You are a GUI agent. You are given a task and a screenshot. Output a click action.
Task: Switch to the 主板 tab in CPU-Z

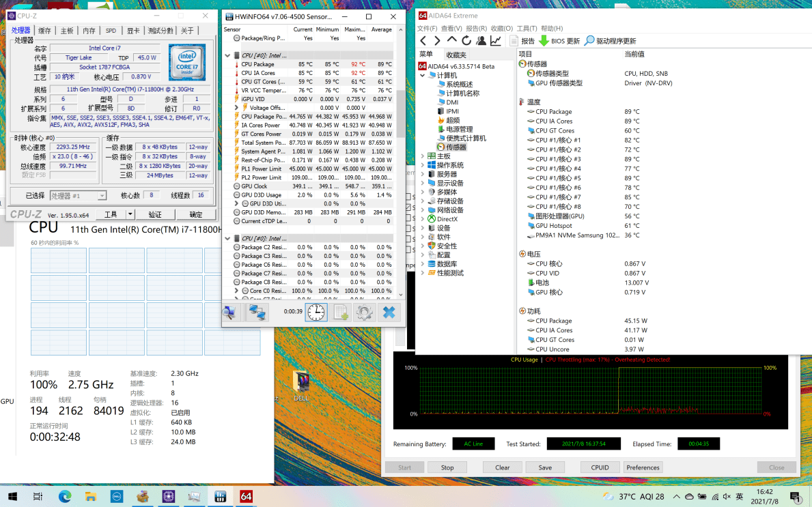pos(67,31)
